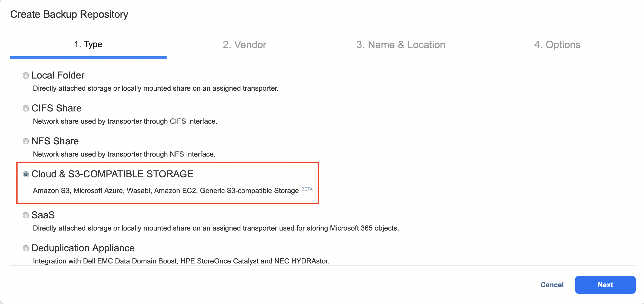Select Deduplication Appliance radio button
Viewport: 644px width, 304px height.
(26, 248)
